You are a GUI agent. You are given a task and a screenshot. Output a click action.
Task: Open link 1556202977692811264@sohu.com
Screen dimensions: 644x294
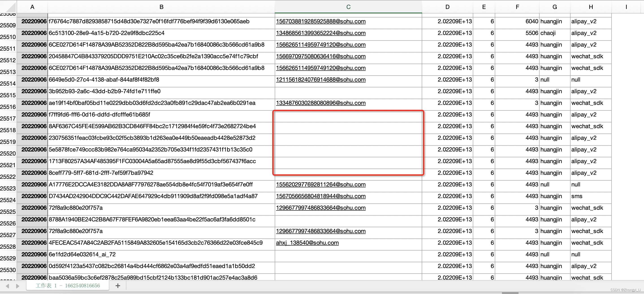[x=321, y=184]
